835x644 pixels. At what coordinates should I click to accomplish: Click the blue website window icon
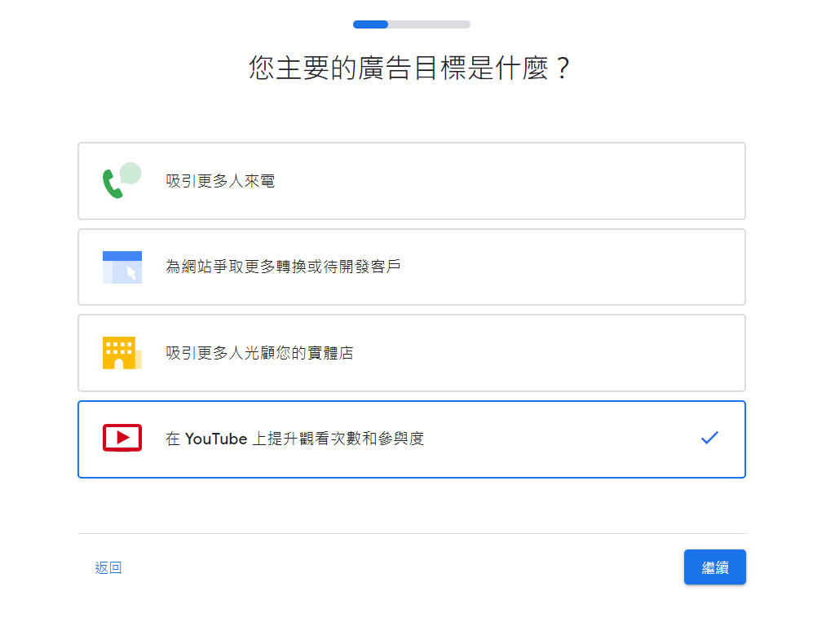pos(121,267)
